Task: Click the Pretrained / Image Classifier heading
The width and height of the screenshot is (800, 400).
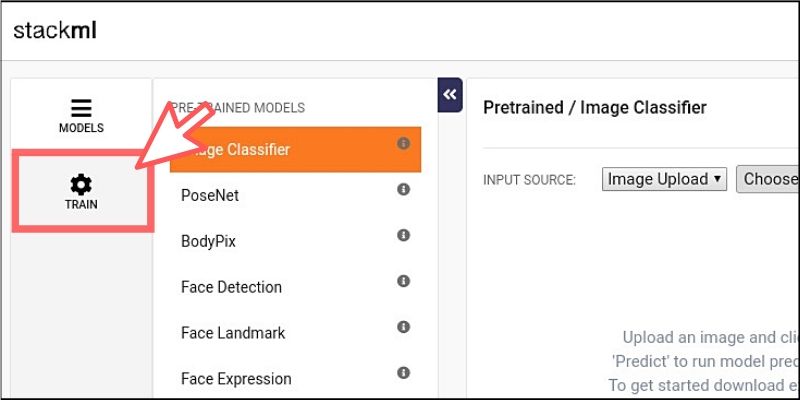Action: [x=594, y=107]
